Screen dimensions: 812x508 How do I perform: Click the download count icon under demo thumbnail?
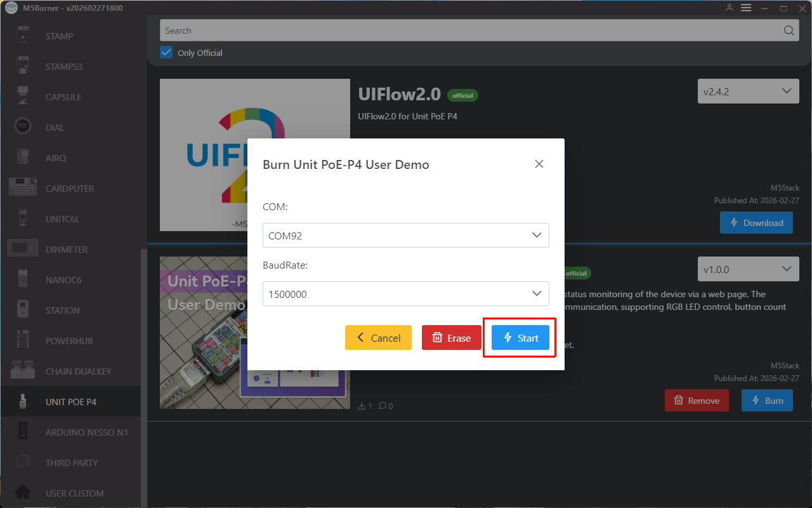click(x=362, y=406)
